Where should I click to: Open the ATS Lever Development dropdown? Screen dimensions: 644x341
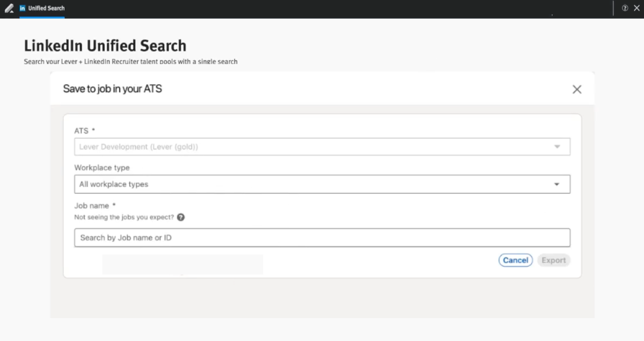coord(322,147)
